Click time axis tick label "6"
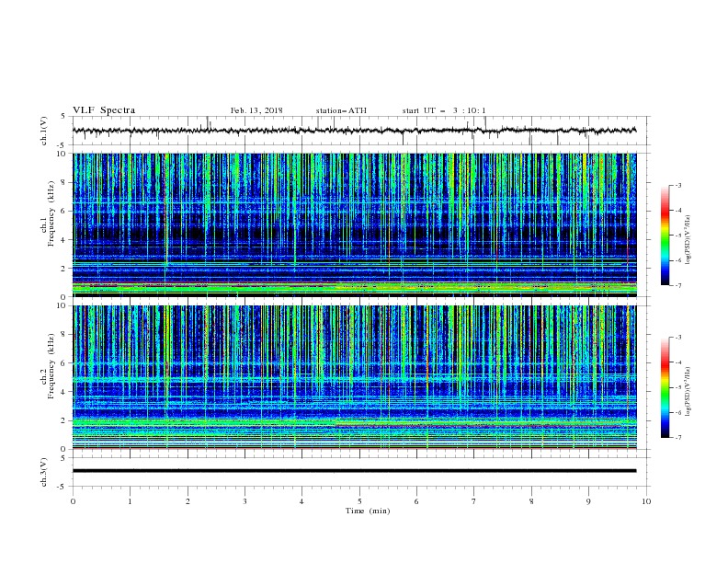 [x=417, y=501]
